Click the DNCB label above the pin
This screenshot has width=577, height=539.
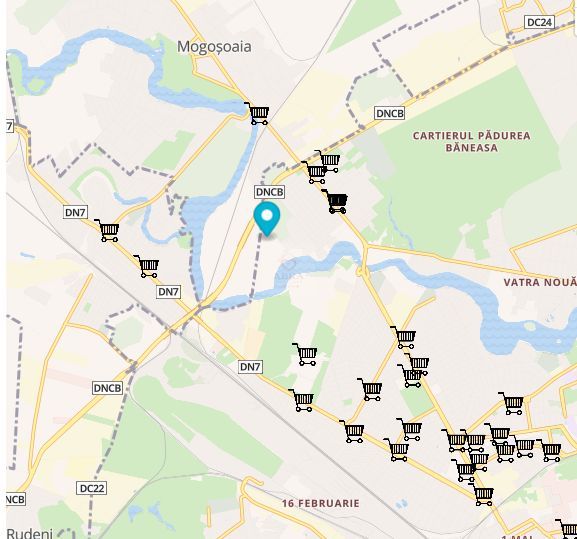[270, 192]
